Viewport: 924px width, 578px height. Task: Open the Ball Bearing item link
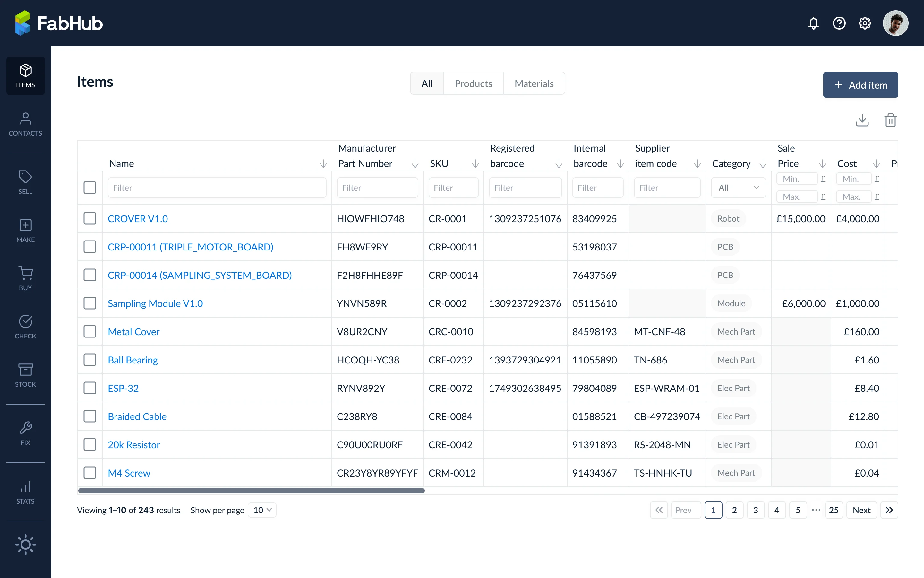click(x=133, y=360)
